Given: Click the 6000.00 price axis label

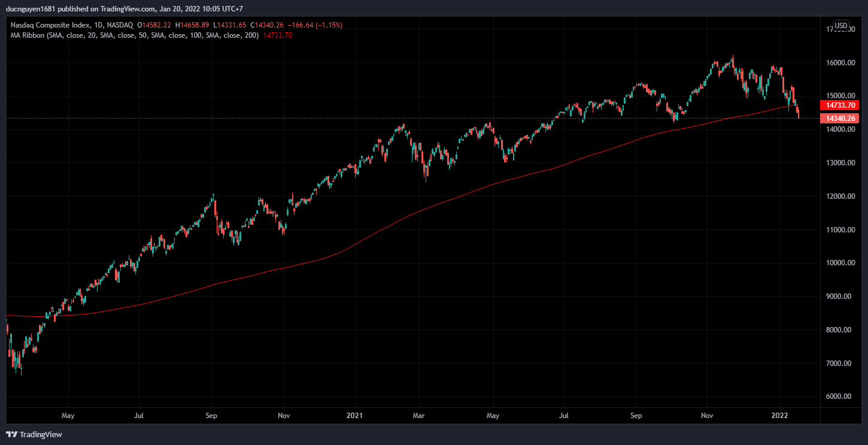Looking at the screenshot, I should point(839,396).
